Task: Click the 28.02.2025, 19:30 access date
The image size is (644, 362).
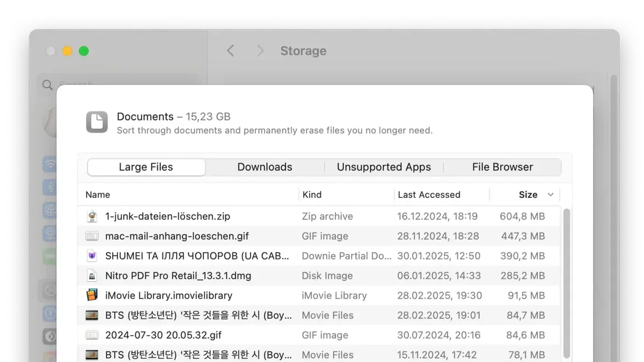Action: (x=440, y=295)
